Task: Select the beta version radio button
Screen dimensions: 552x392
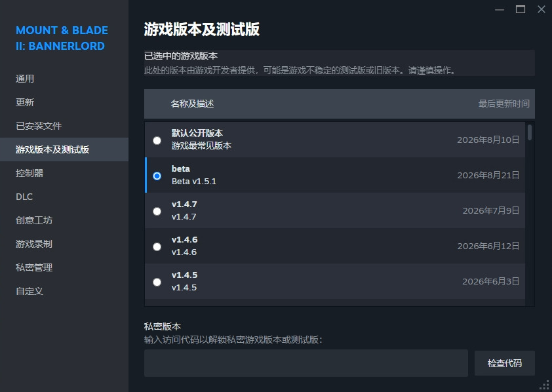Action: click(x=157, y=176)
